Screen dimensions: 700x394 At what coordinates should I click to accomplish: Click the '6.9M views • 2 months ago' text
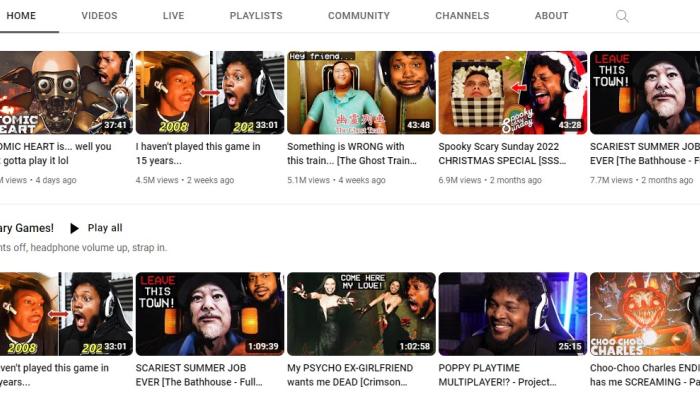coord(490,180)
